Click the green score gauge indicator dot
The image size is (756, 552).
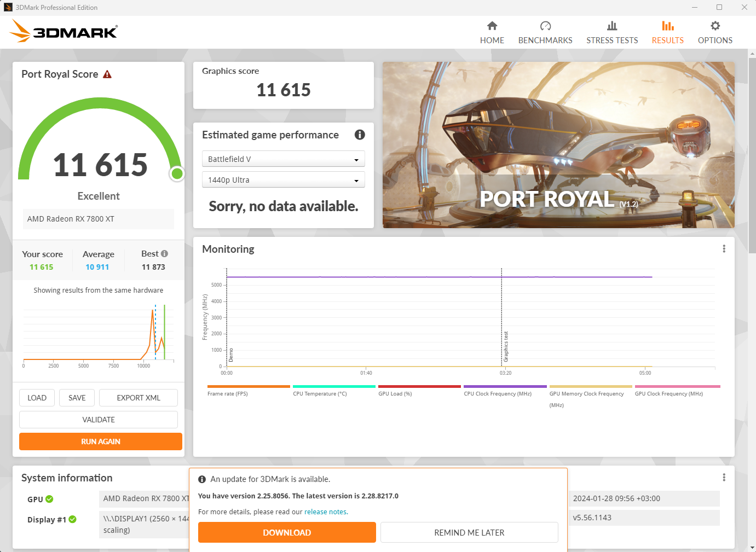click(177, 173)
